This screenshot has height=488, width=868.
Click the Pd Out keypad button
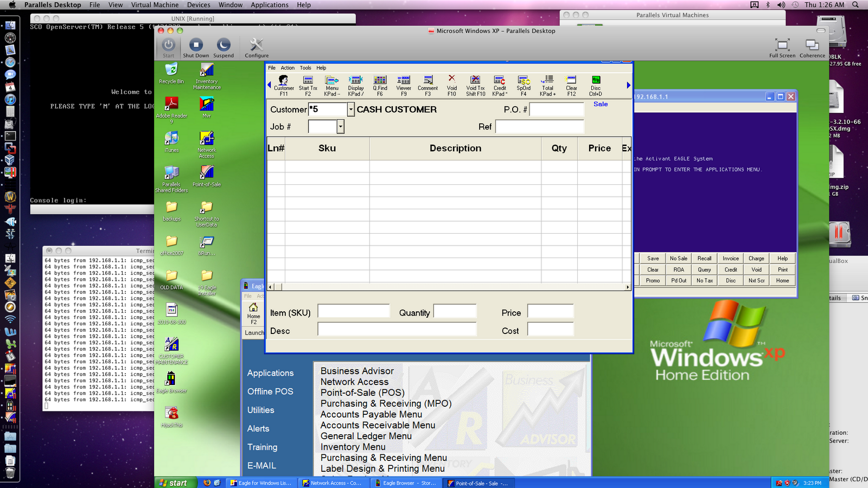(678, 280)
